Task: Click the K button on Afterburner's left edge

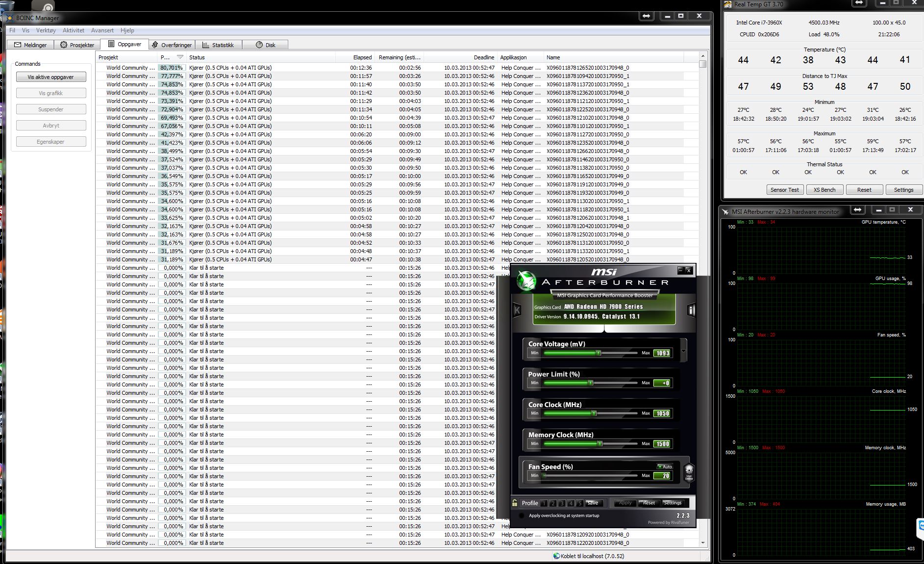Action: pos(517,310)
